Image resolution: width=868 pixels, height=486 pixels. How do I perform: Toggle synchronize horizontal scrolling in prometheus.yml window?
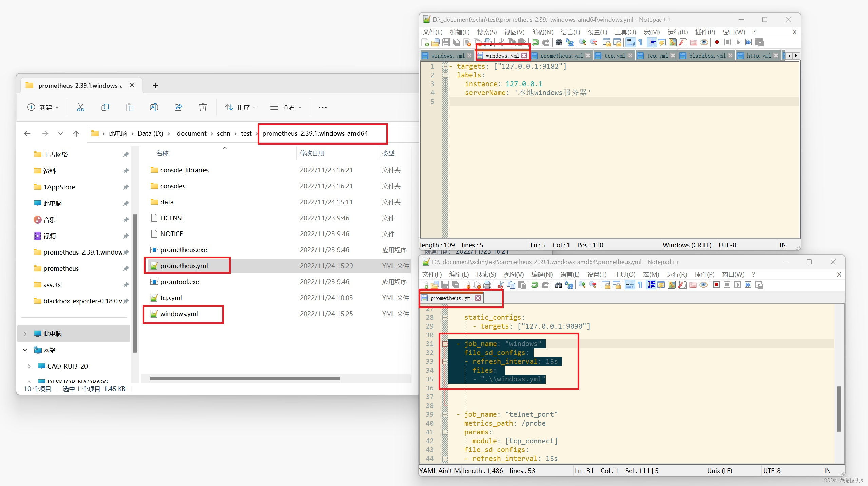tap(617, 285)
